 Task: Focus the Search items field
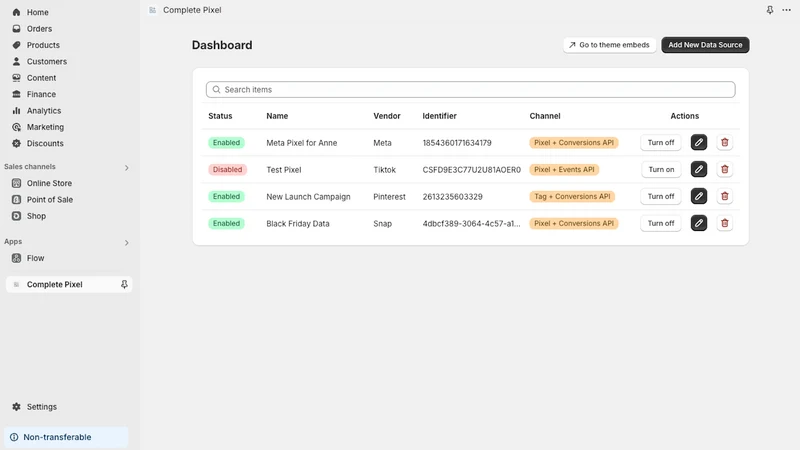(470, 89)
